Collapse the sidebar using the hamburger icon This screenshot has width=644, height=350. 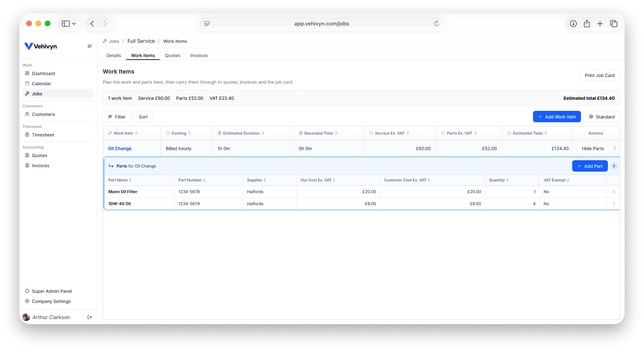[90, 46]
